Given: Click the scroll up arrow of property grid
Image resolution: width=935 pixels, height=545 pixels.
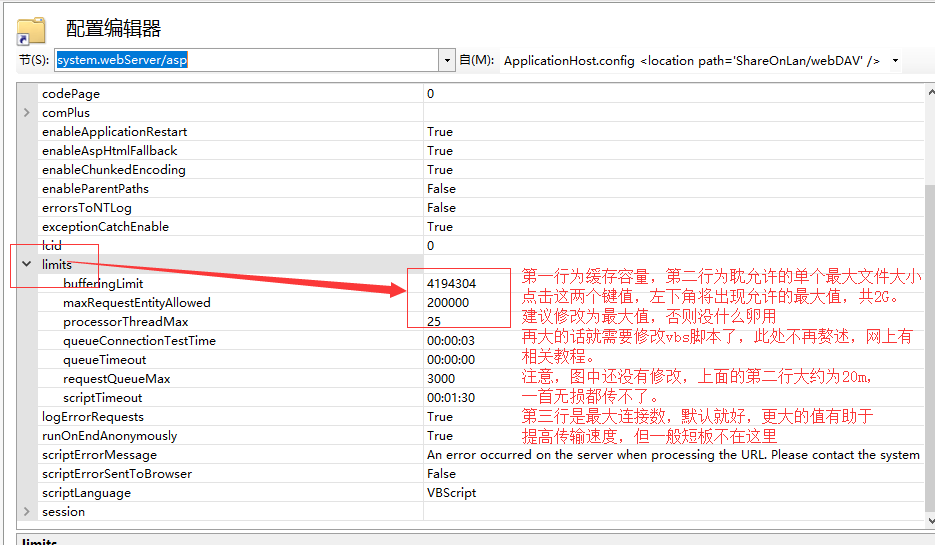Looking at the screenshot, I should click(x=930, y=92).
